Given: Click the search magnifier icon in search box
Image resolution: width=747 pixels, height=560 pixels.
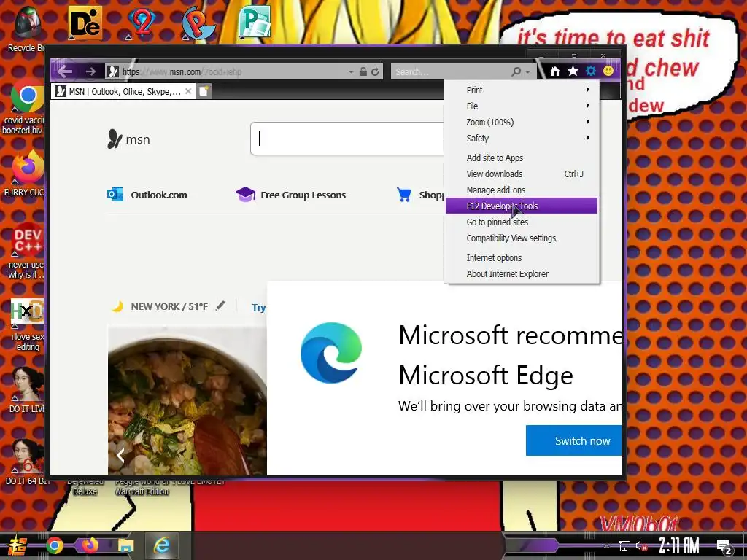Looking at the screenshot, I should (516, 71).
